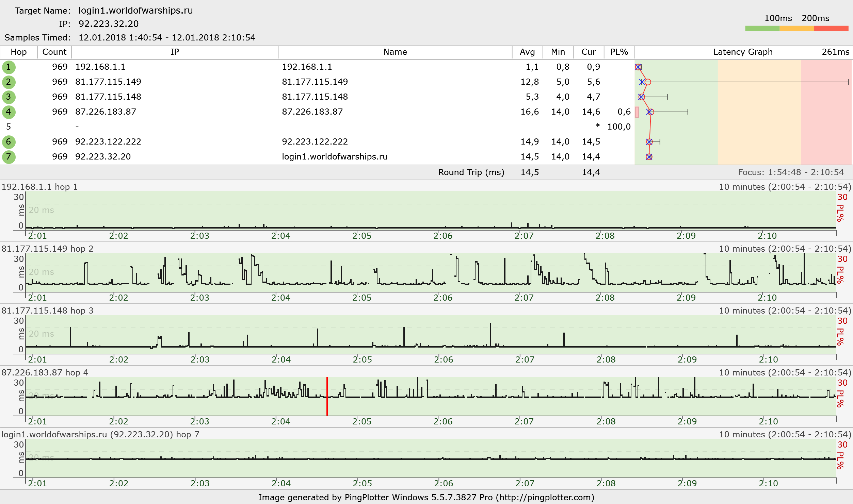853x504 pixels.
Task: Click the PL% column header
Action: pos(619,52)
